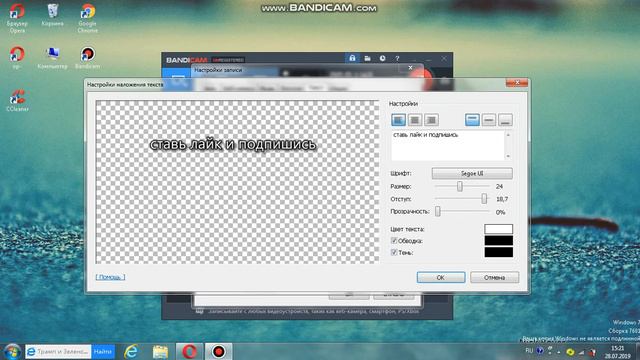Open the folder icon in the Bandicam title bar

click(367, 58)
